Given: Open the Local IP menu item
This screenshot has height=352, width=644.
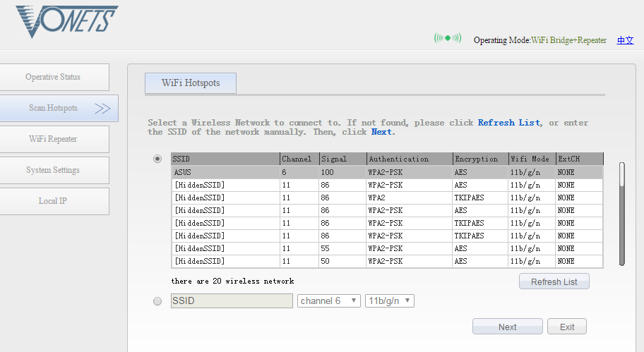Looking at the screenshot, I should [x=54, y=202].
